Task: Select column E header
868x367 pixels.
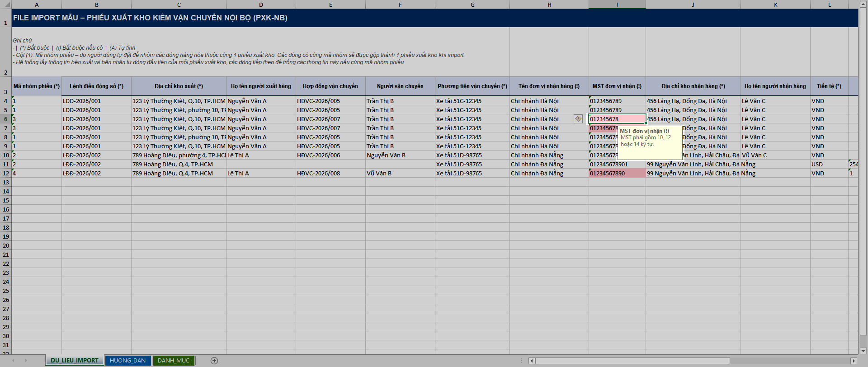Action: click(x=330, y=5)
